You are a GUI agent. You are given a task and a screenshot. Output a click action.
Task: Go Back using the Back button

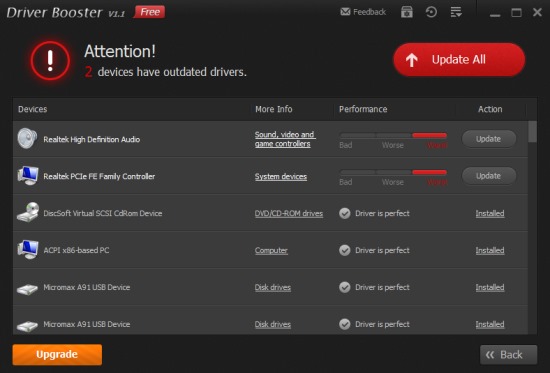pos(509,355)
